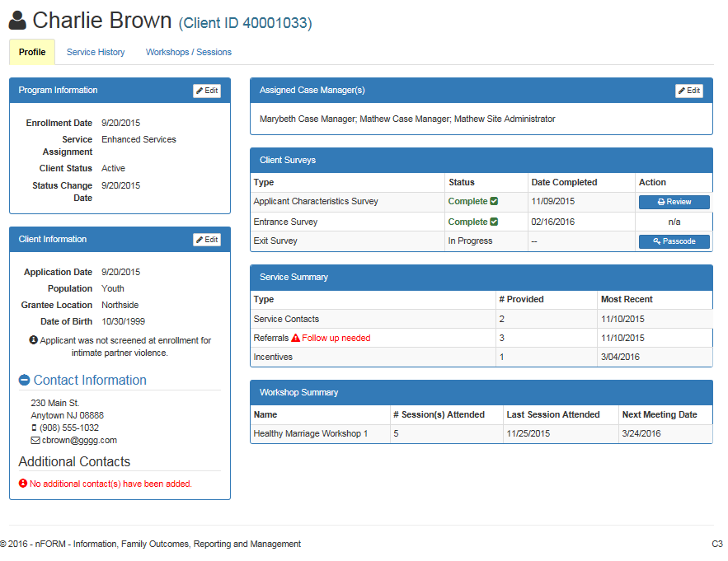728x561 pixels.
Task: Click the phone icon next to (908) 555-1032
Action: click(34, 428)
